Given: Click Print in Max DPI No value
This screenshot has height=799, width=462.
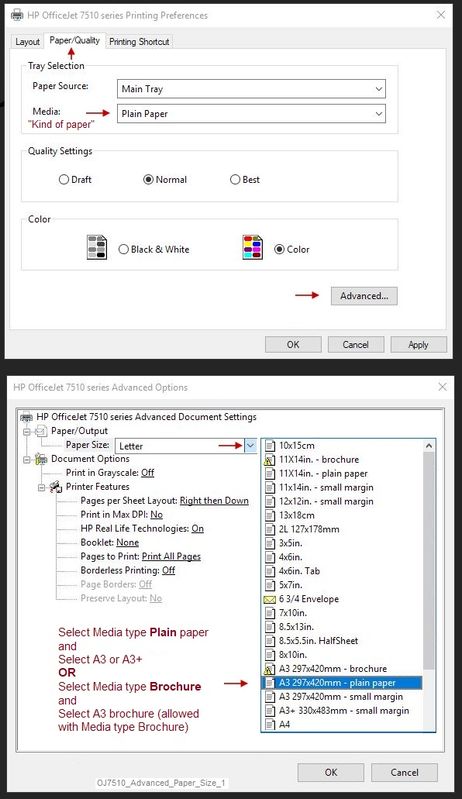Looking at the screenshot, I should click(156, 515).
